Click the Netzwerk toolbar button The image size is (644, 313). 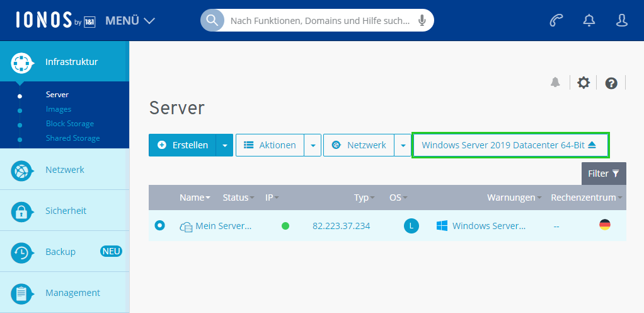click(359, 145)
